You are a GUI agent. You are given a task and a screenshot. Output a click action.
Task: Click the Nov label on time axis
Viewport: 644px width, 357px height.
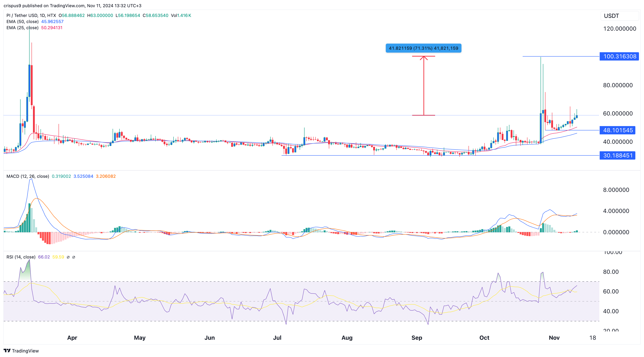[x=554, y=338]
